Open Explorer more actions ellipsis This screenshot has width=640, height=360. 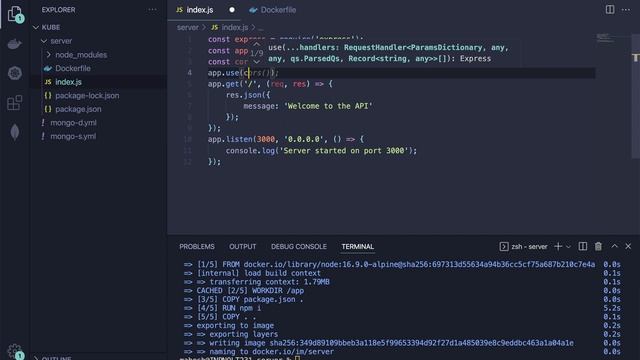[x=152, y=10]
